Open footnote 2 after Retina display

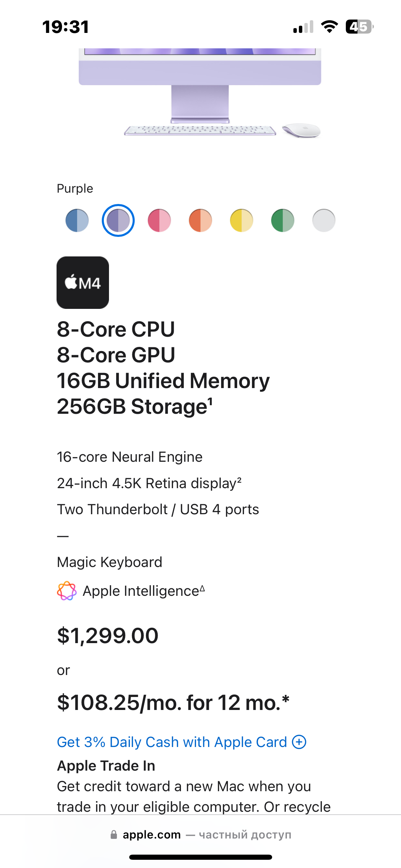[x=239, y=479]
